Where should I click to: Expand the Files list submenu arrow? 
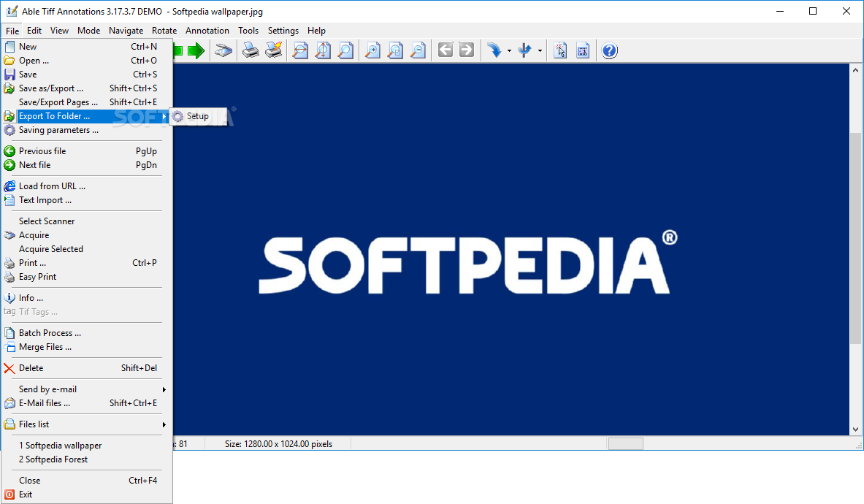pyautogui.click(x=164, y=424)
